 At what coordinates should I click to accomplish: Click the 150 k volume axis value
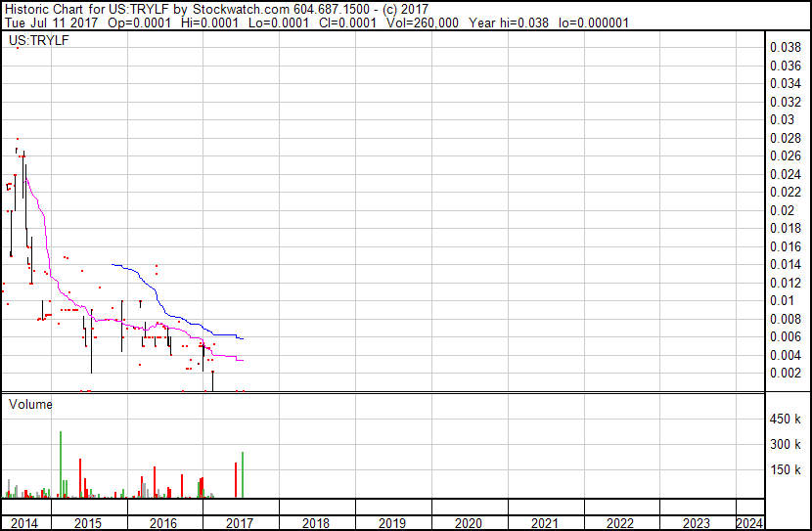786,469
